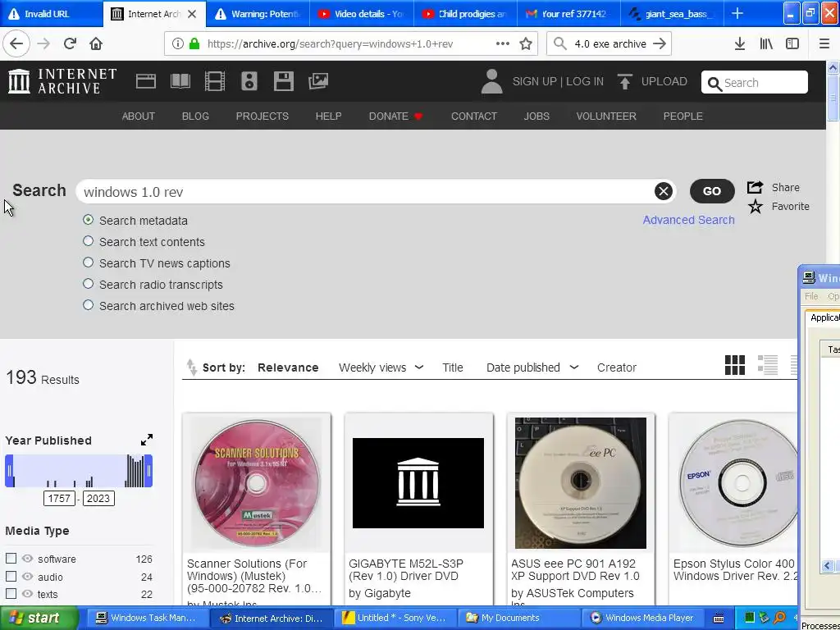Open the downloads arrow in browser toolbar
Screen dimensions: 840x630
pyautogui.click(x=740, y=44)
